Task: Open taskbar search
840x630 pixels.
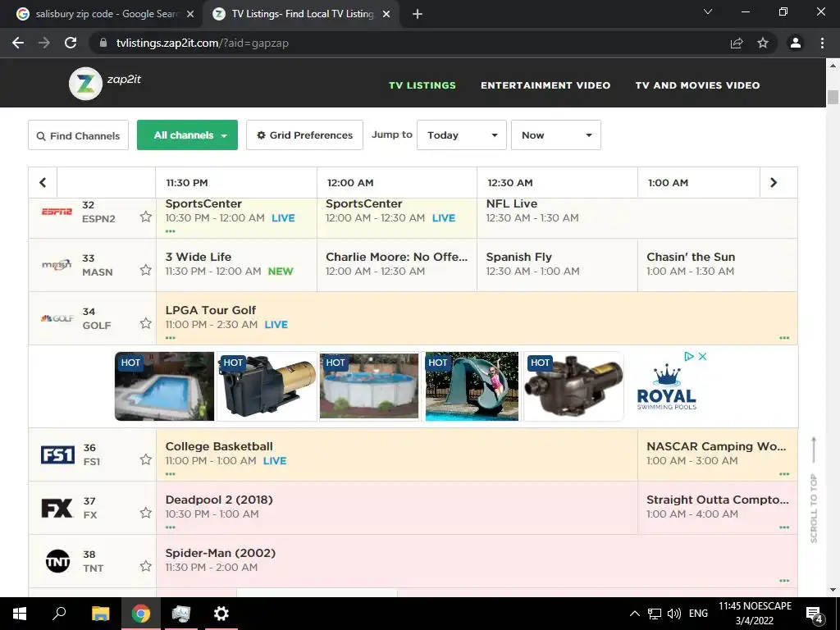Action: click(59, 614)
